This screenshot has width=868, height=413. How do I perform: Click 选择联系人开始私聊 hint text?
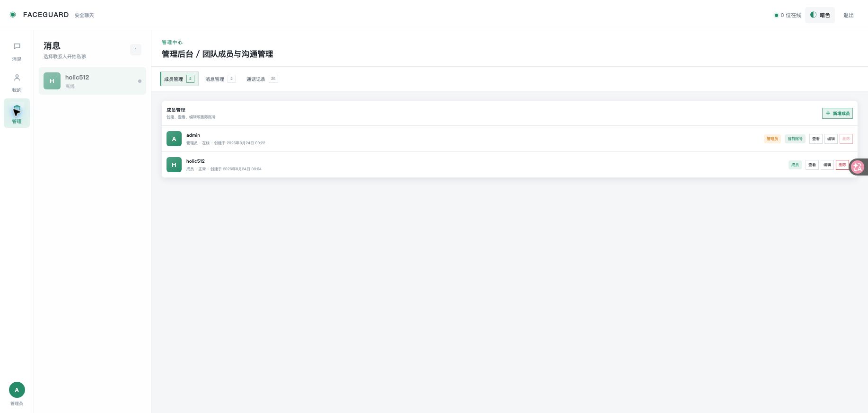click(x=65, y=57)
